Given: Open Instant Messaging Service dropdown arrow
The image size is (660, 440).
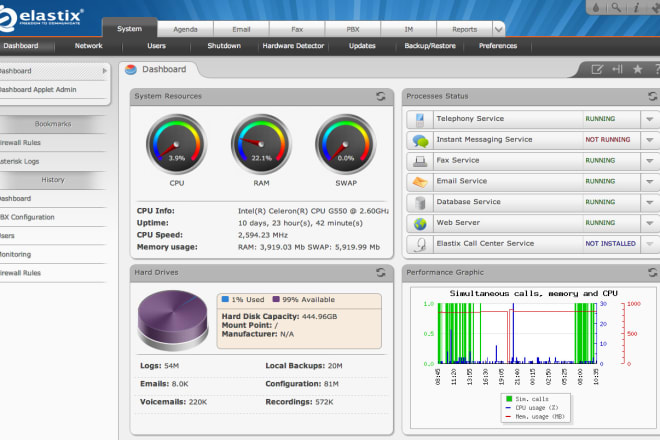Looking at the screenshot, I should [649, 140].
